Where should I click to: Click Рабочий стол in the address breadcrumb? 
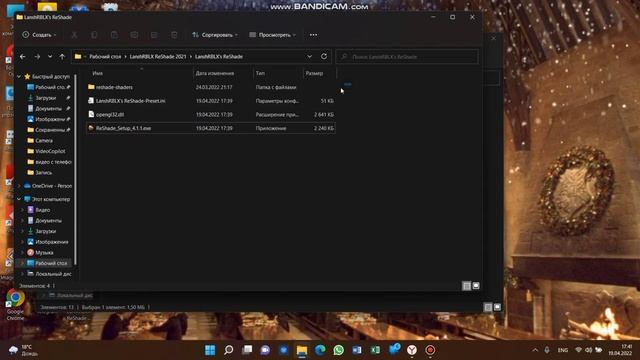[105, 57]
